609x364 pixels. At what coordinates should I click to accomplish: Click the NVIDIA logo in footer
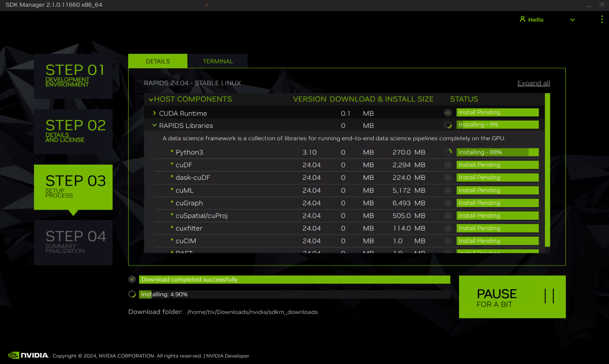28,355
